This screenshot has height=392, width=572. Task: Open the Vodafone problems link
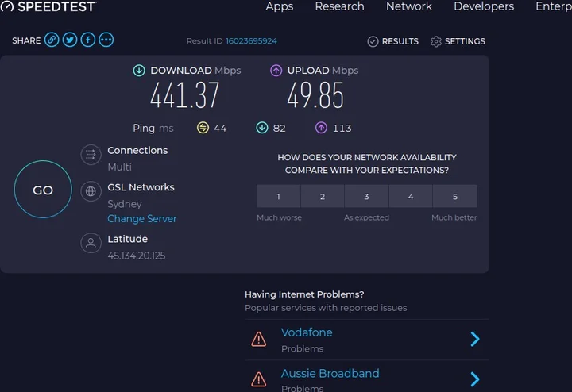307,332
